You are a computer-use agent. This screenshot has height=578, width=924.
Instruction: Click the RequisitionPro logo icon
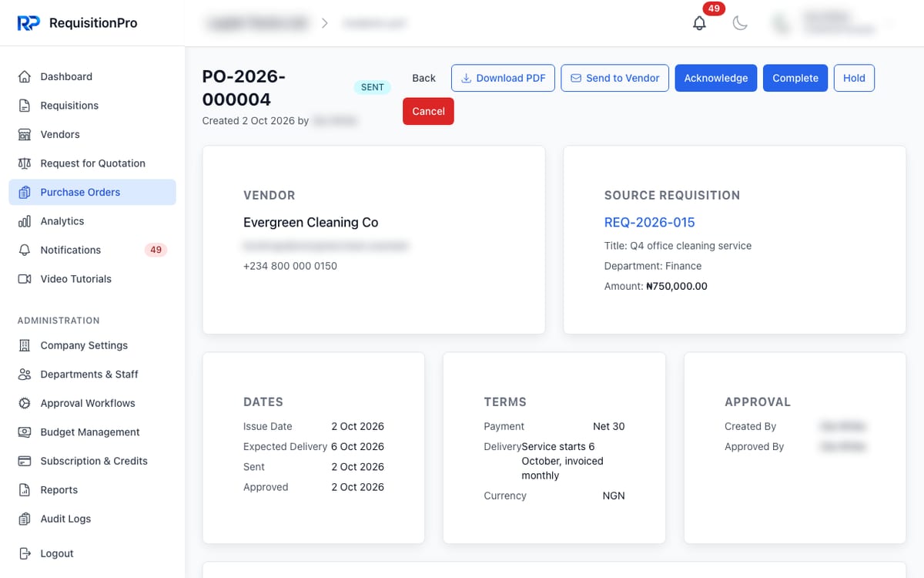[x=28, y=23]
